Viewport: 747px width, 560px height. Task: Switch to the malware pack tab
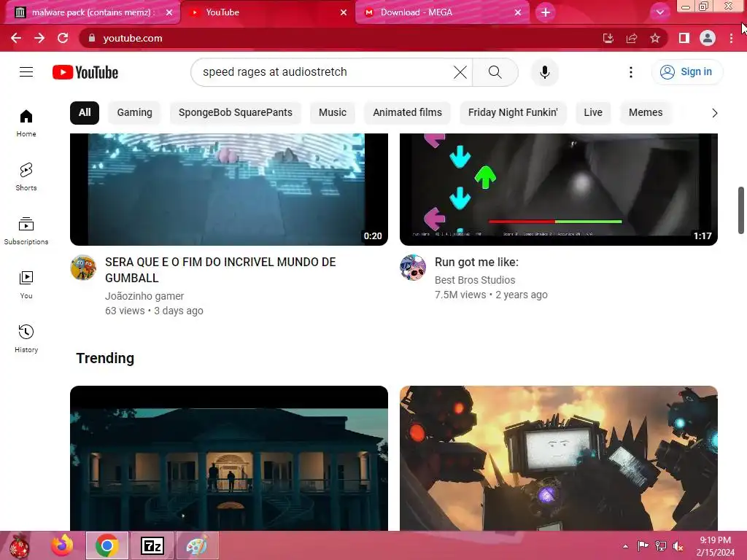coord(91,12)
